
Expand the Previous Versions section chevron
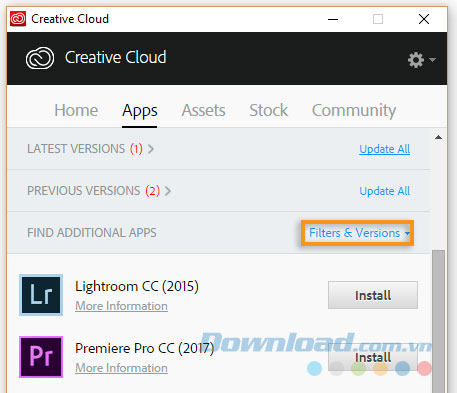168,191
